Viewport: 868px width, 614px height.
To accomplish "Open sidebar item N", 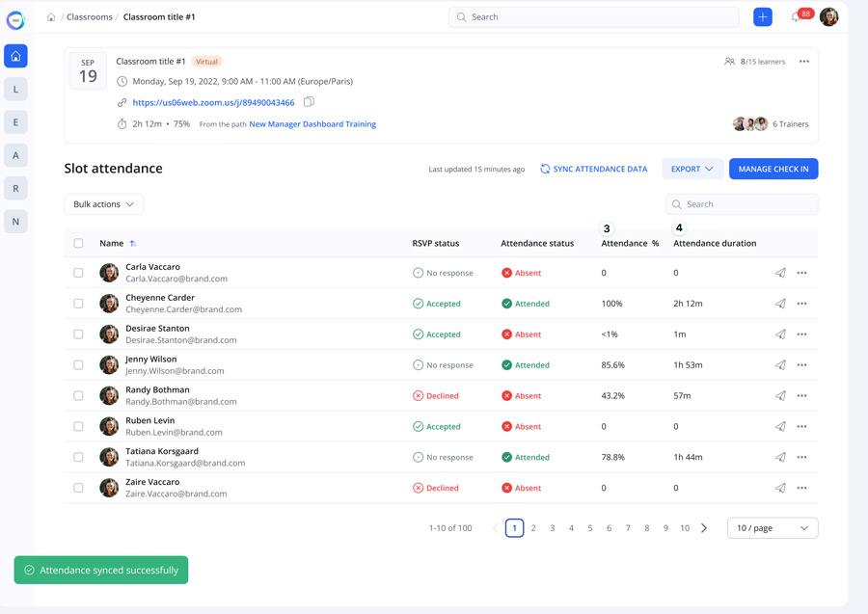I will click(15, 222).
